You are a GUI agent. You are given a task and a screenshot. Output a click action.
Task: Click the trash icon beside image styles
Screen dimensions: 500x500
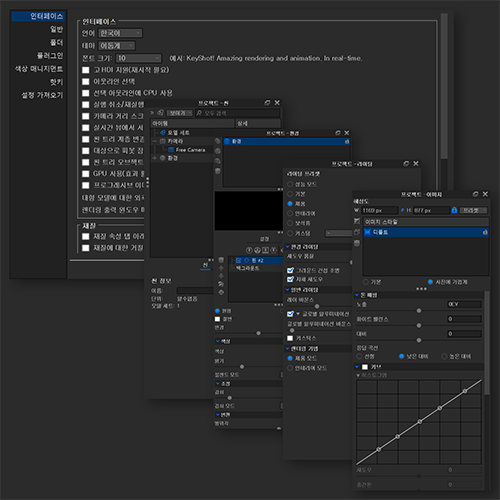click(x=357, y=243)
